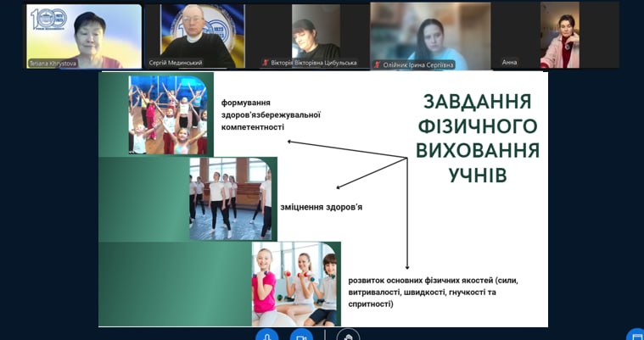Select Tetiana Khrystova's video tile
This screenshot has width=644, height=340.
pos(84,35)
